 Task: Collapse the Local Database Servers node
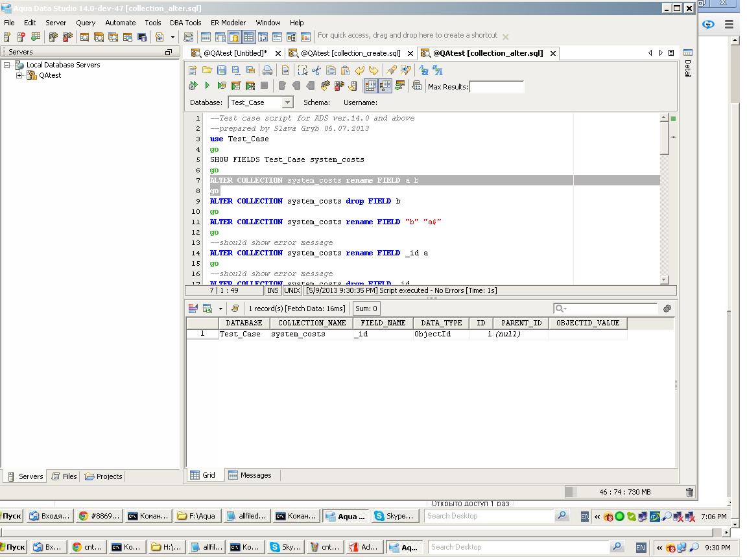coord(7,65)
